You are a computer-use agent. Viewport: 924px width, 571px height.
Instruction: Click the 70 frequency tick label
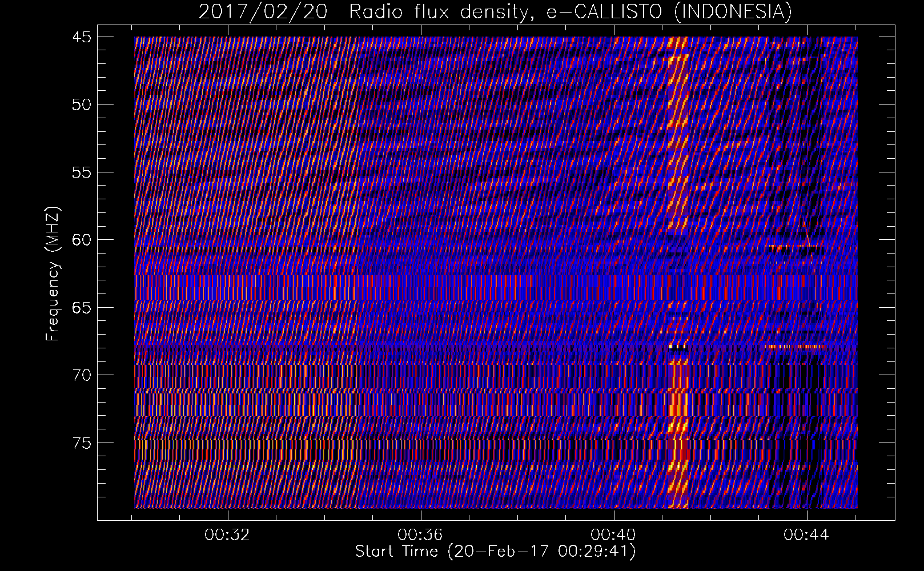(82, 375)
